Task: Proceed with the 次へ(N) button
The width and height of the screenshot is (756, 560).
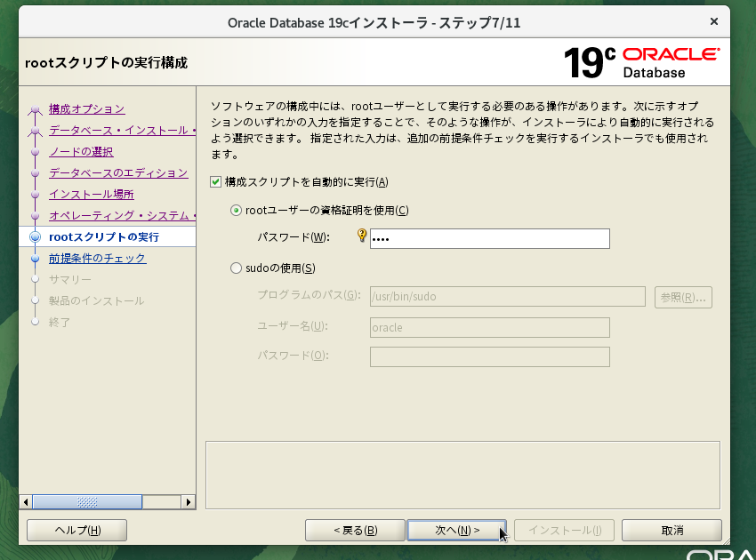Action: pyautogui.click(x=456, y=530)
